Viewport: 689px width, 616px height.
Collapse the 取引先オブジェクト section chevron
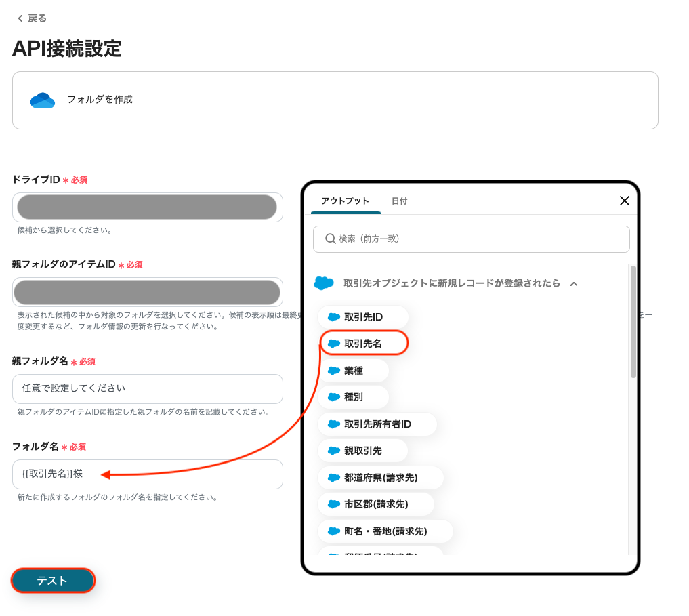coord(574,283)
